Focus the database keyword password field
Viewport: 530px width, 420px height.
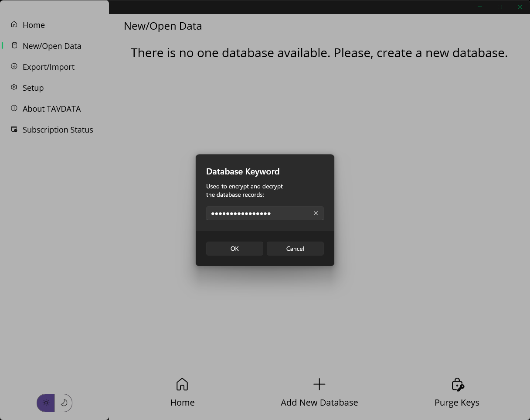pos(265,213)
